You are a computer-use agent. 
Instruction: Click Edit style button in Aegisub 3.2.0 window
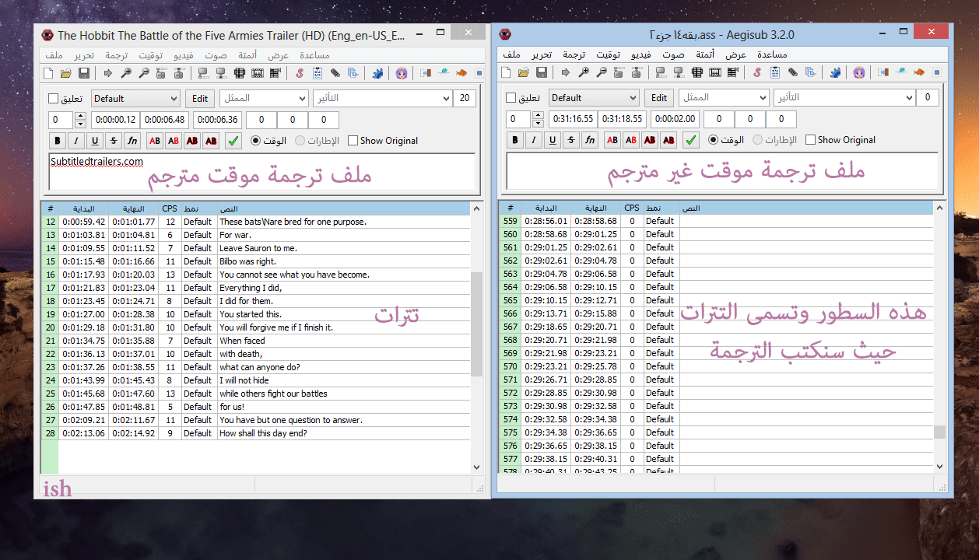pos(659,98)
